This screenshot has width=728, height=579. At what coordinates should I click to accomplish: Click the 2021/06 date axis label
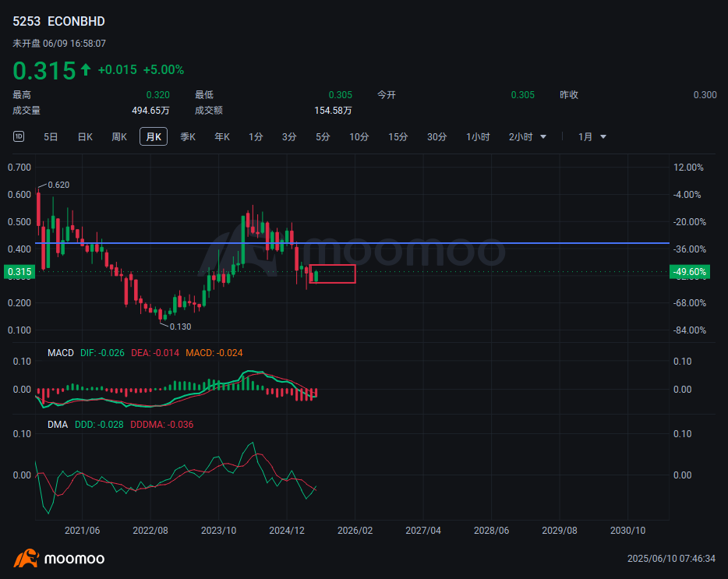click(82, 530)
